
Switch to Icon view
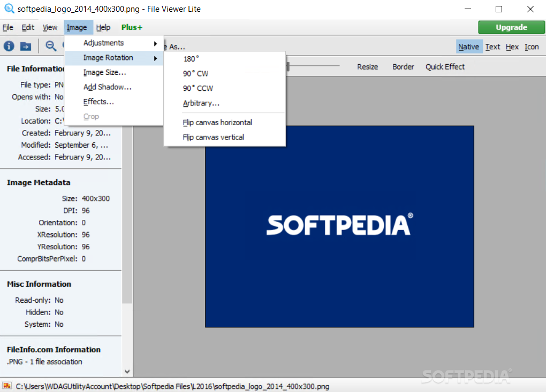pos(532,47)
